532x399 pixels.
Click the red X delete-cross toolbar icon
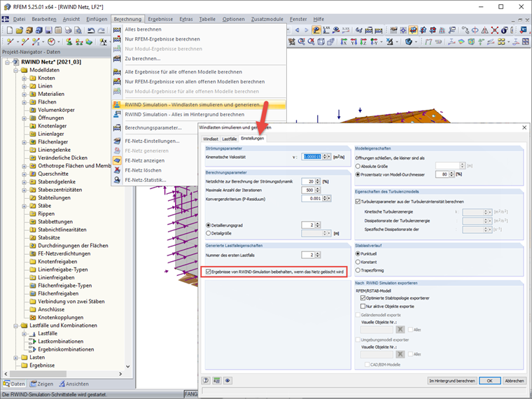click(x=495, y=31)
